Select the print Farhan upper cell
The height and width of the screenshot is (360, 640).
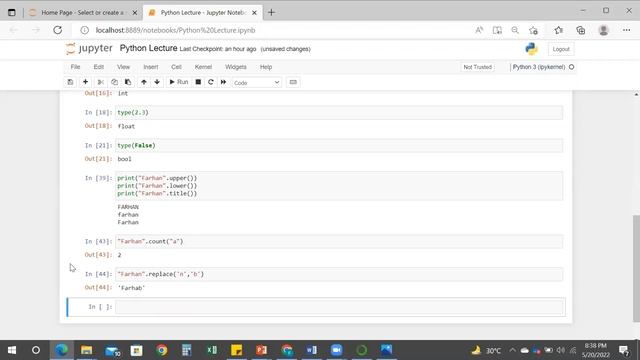[339, 186]
